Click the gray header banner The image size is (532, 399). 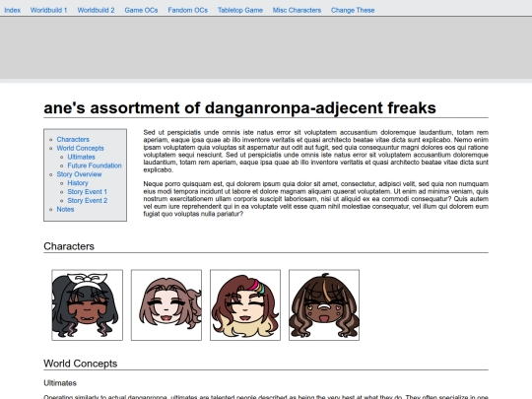tap(266, 47)
